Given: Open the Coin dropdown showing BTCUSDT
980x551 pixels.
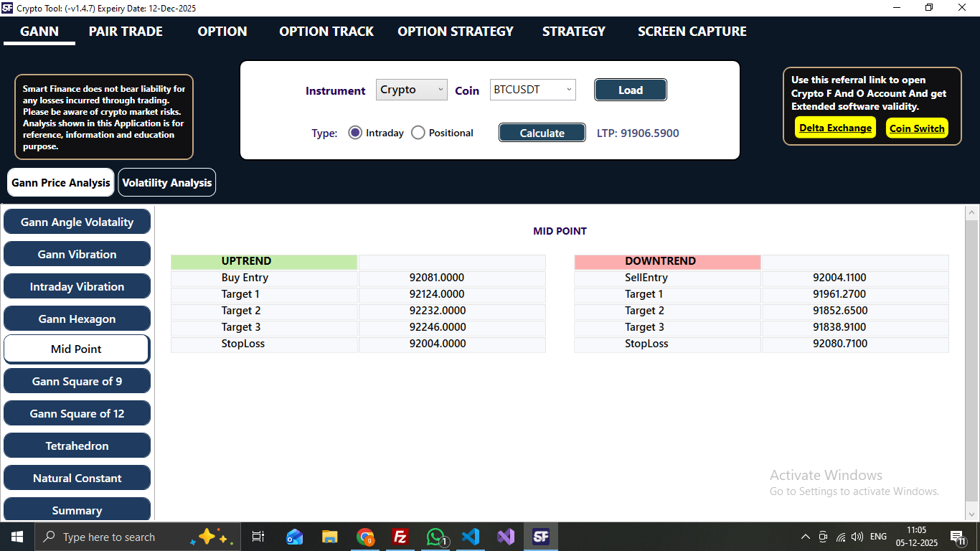Looking at the screenshot, I should pyautogui.click(x=532, y=89).
